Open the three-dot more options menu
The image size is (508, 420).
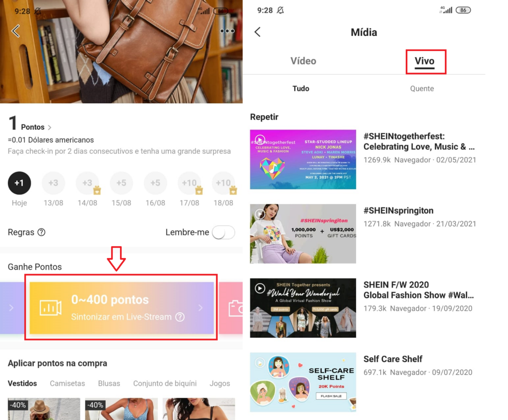[x=227, y=31]
